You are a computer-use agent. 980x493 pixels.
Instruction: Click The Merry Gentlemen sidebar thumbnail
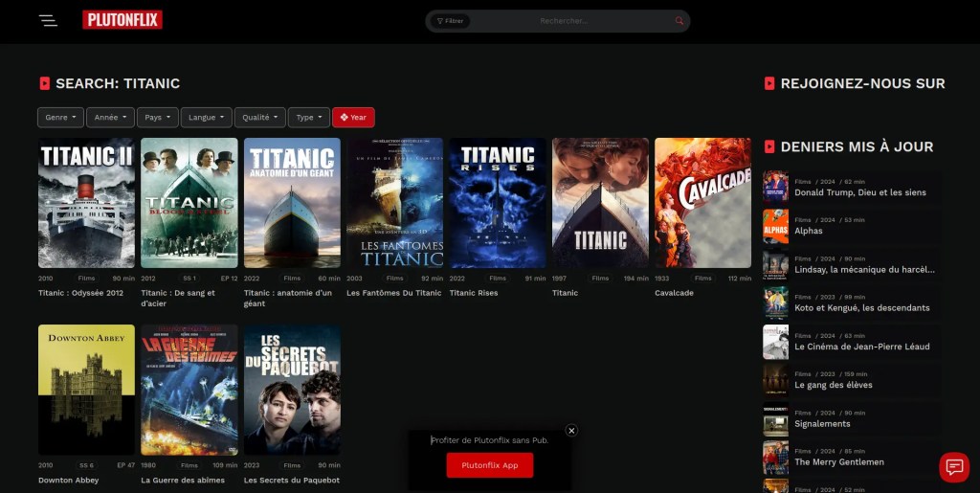pyautogui.click(x=775, y=458)
